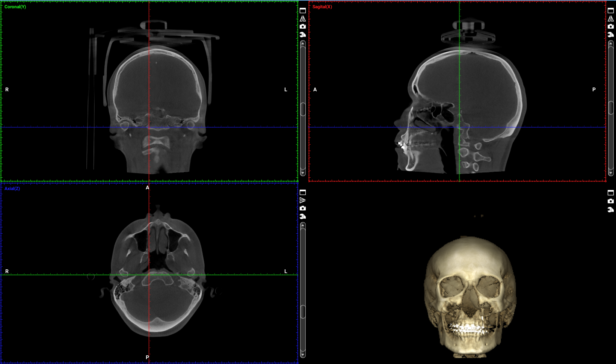The image size is (616, 364).
Task: Flip the Sagittal view image
Action: point(611,18)
